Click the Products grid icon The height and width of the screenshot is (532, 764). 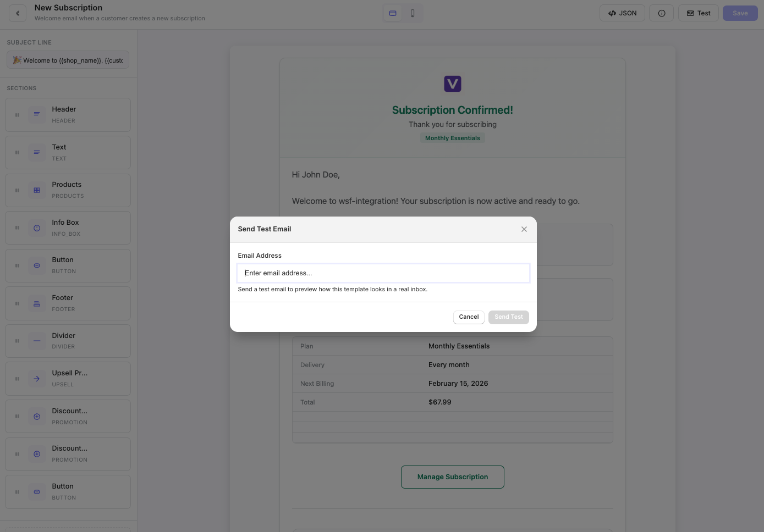tap(37, 190)
